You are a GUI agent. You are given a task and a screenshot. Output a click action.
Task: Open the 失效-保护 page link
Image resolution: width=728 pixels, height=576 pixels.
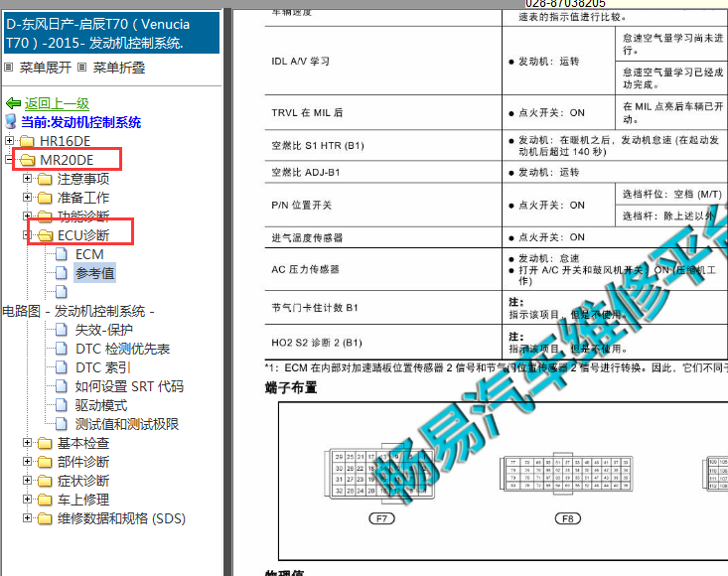coord(104,330)
